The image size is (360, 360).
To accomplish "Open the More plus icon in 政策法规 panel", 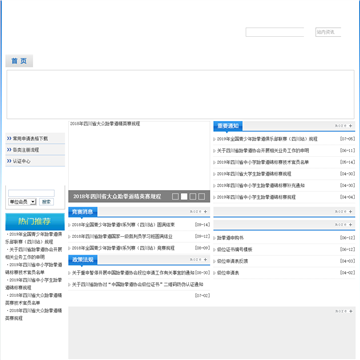I will point(199,259).
